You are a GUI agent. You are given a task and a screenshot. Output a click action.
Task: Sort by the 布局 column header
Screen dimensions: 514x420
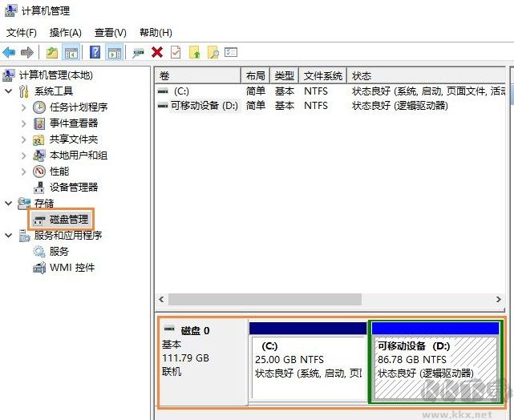(x=255, y=75)
